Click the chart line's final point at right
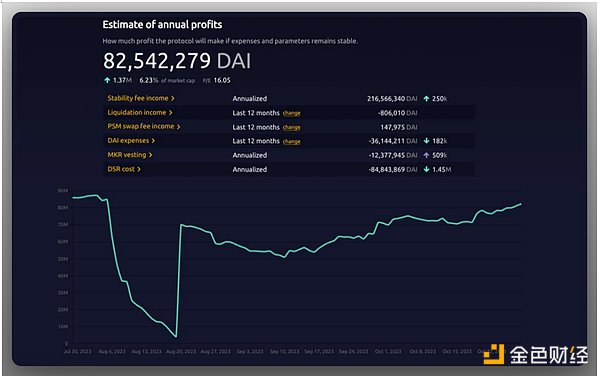The width and height of the screenshot is (600, 376). (x=521, y=204)
